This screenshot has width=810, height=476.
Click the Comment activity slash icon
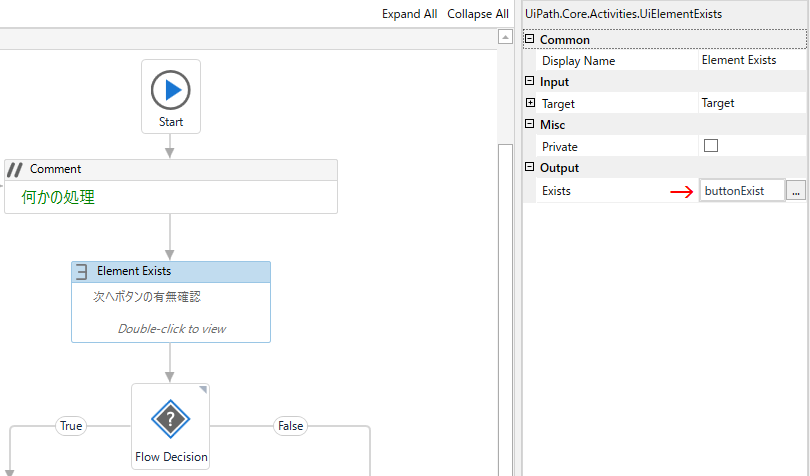(15, 170)
